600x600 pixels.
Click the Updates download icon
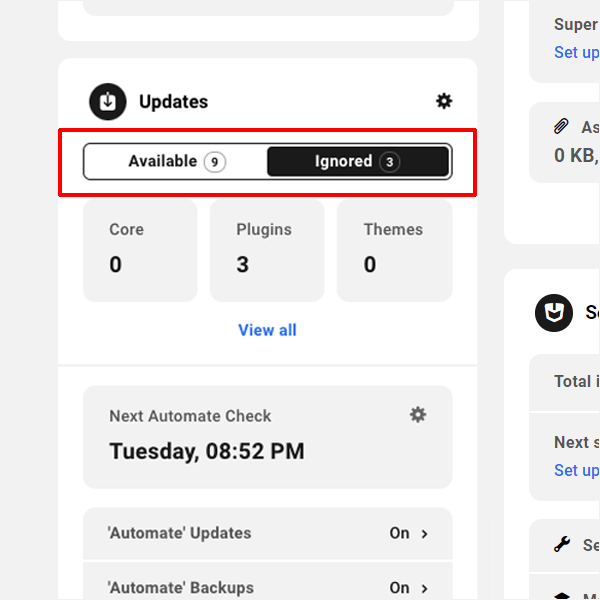(x=108, y=102)
